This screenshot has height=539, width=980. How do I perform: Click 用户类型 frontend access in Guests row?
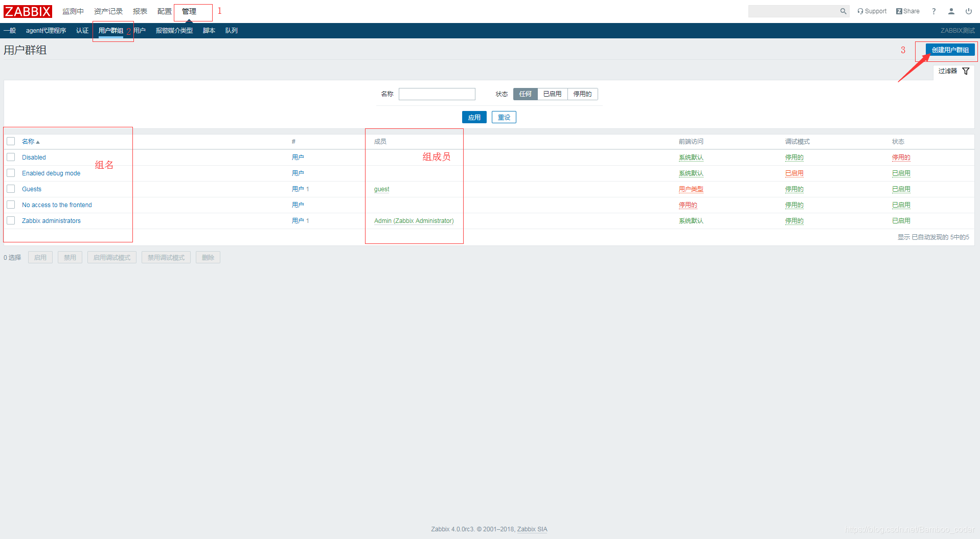pyautogui.click(x=691, y=189)
